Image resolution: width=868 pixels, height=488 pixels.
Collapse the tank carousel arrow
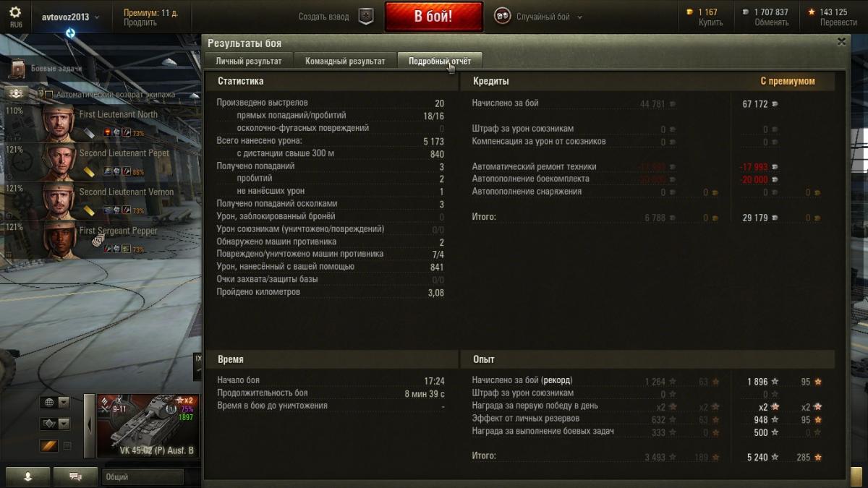click(90, 426)
